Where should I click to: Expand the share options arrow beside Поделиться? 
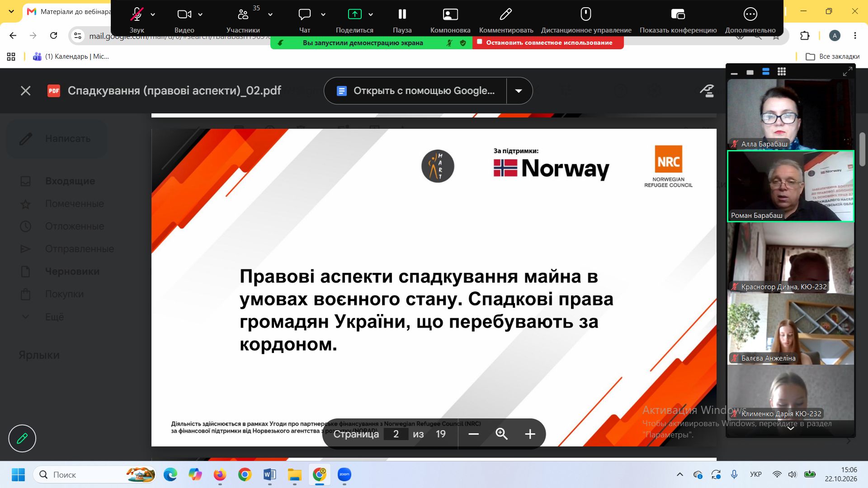point(371,14)
